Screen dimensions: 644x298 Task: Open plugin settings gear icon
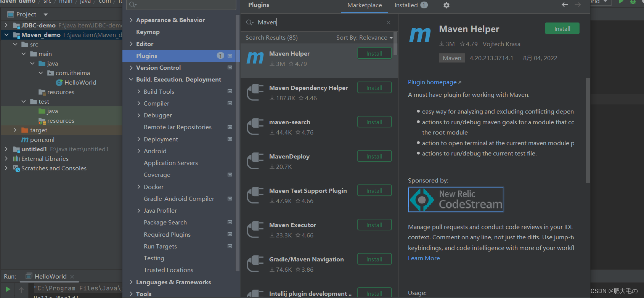tap(446, 5)
